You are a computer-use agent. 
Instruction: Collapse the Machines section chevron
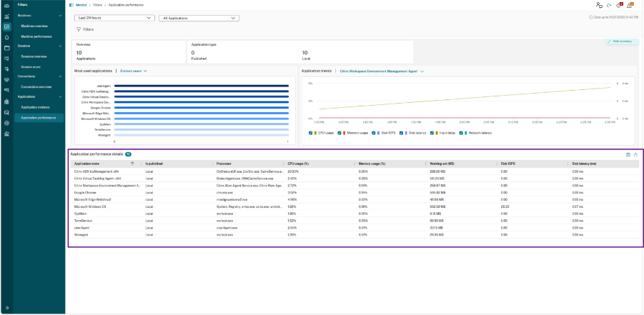coord(60,16)
